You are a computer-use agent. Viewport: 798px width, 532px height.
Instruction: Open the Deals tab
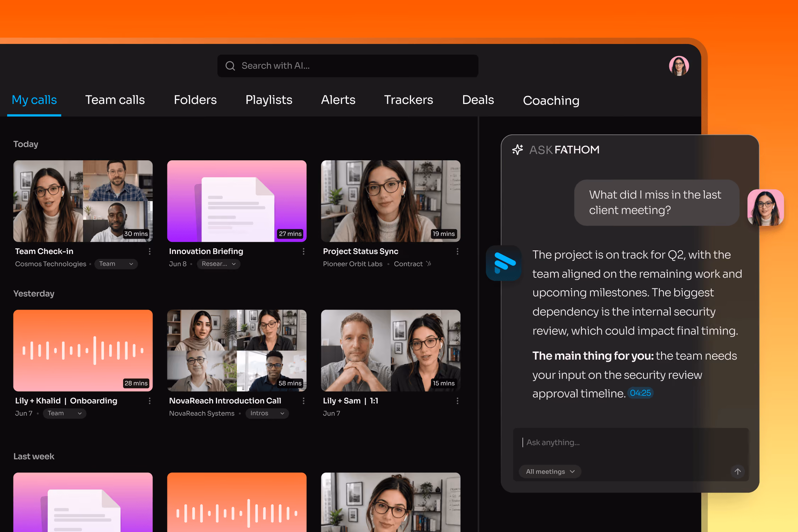click(478, 100)
